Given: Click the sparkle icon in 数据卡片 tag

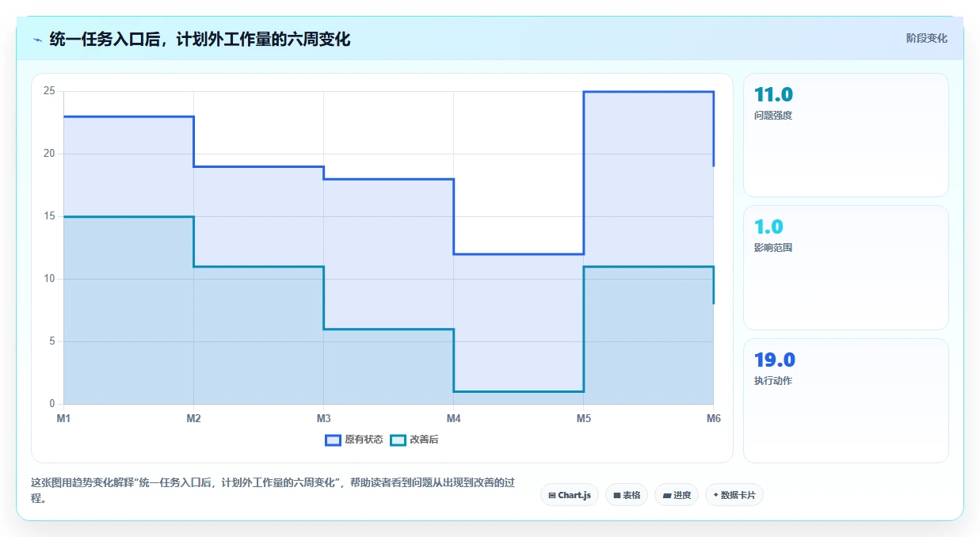Looking at the screenshot, I should [715, 495].
